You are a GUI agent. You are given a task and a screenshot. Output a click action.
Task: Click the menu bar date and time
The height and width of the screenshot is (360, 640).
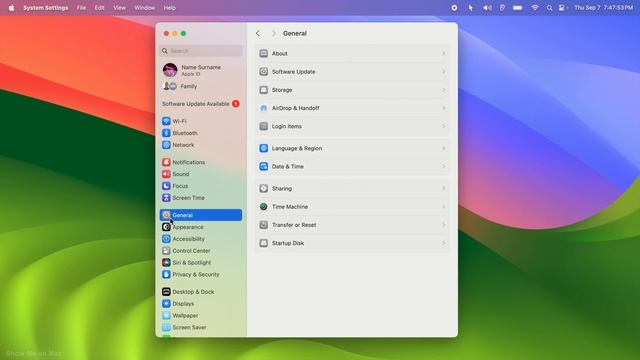click(x=603, y=8)
